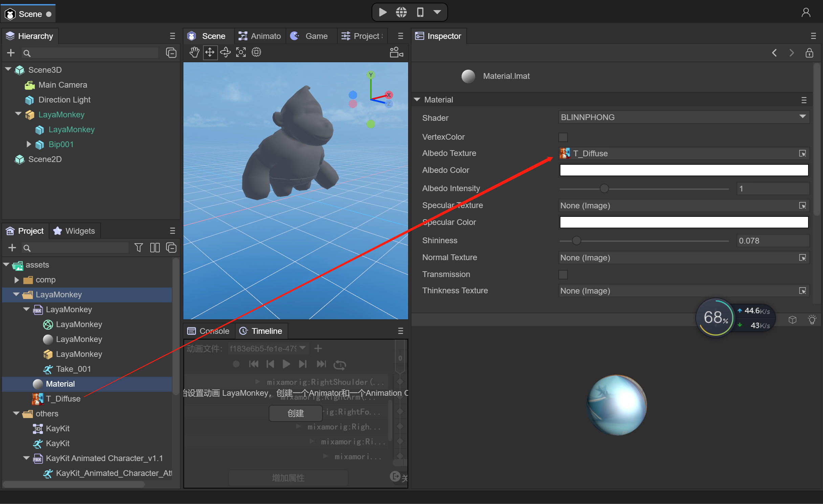Enable the Transmission checkbox in Material
Image resolution: width=823 pixels, height=504 pixels.
(x=563, y=274)
